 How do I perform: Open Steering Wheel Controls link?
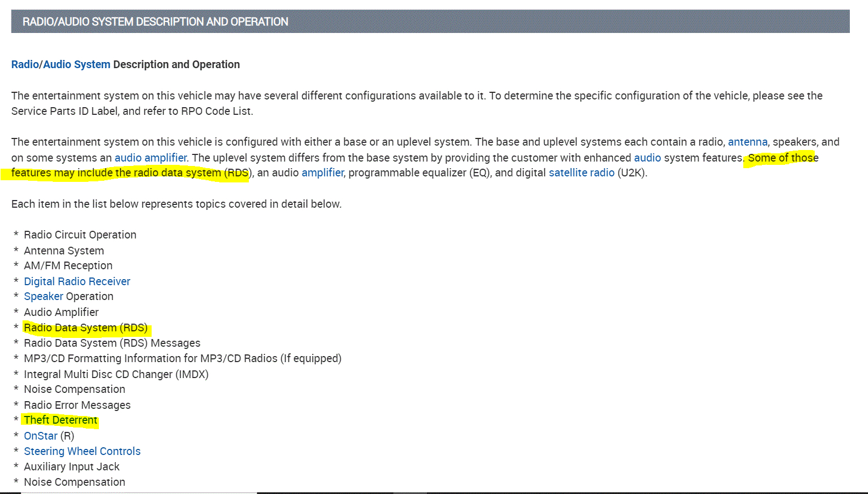[x=82, y=451]
